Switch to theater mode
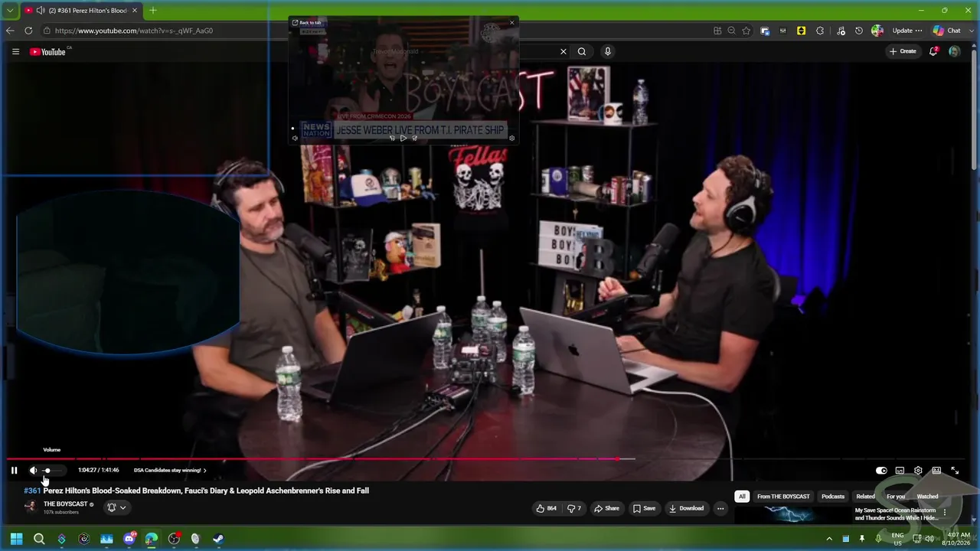 tap(936, 471)
